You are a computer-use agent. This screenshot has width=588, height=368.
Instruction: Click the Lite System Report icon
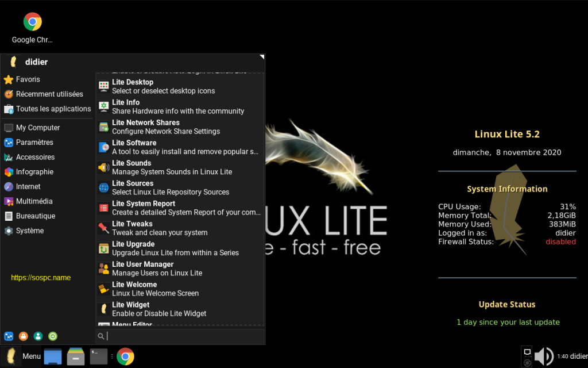pos(104,208)
